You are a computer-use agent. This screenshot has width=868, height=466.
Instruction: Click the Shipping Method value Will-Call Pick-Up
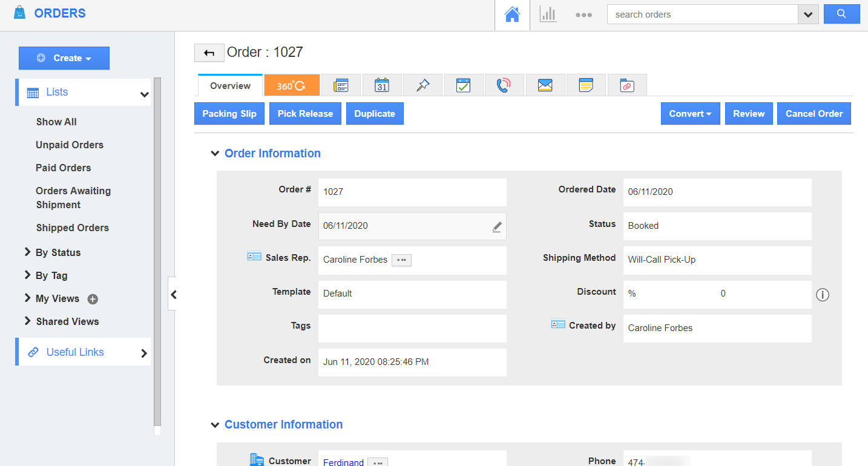[x=662, y=260]
